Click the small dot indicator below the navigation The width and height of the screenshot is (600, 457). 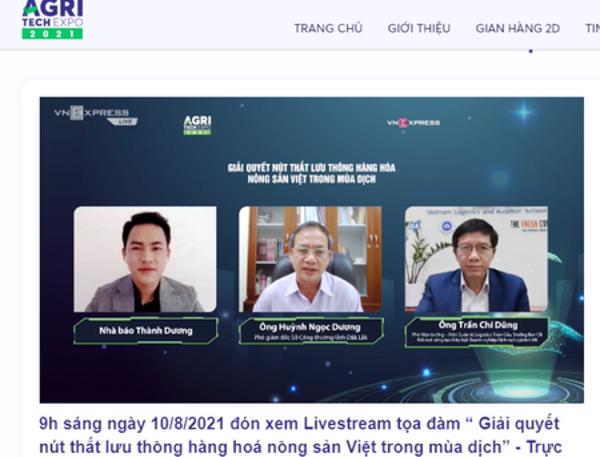pyautogui.click(x=531, y=51)
